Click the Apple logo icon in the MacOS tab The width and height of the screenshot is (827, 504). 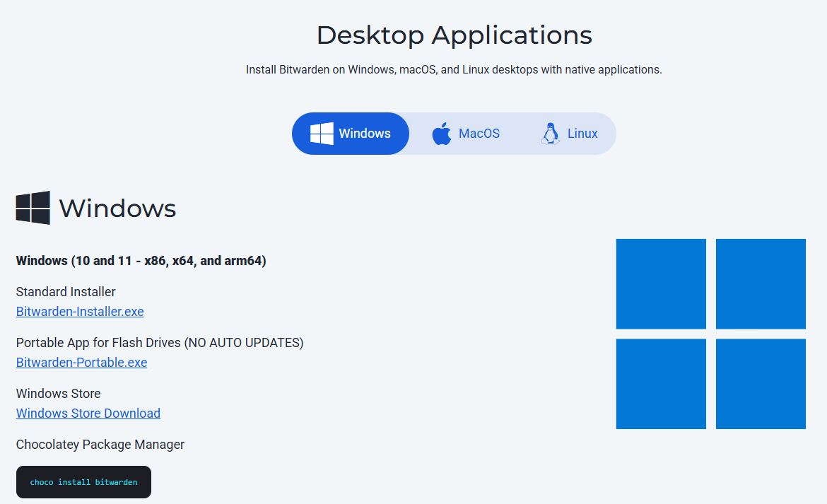(442, 134)
